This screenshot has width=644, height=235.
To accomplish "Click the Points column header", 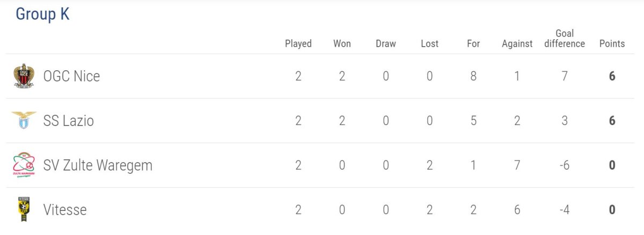I will pos(612,43).
